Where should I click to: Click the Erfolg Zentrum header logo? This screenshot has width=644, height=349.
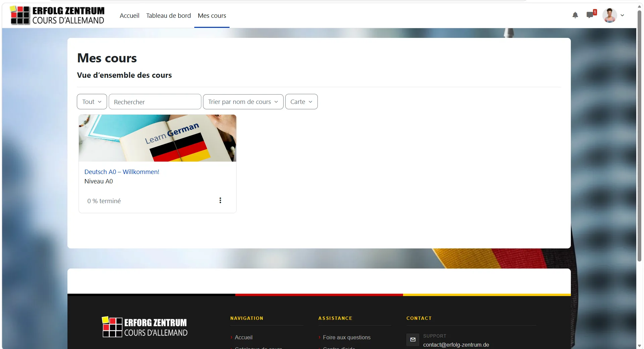pyautogui.click(x=57, y=15)
